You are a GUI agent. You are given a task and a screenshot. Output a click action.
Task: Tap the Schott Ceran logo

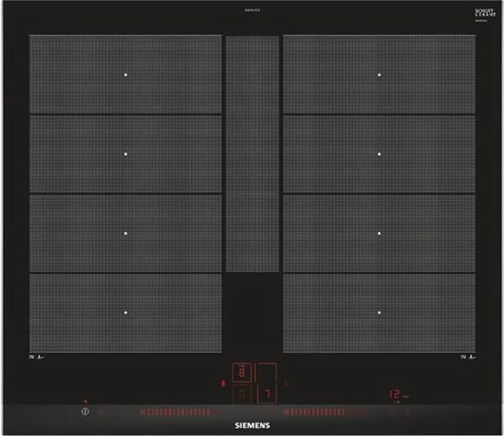coord(485,13)
